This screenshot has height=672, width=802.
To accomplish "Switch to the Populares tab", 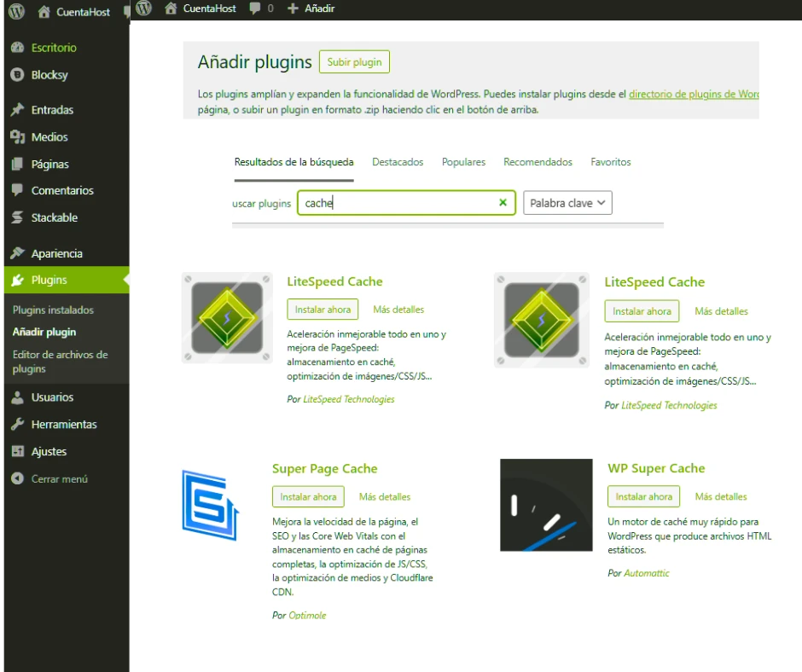I will [x=463, y=162].
